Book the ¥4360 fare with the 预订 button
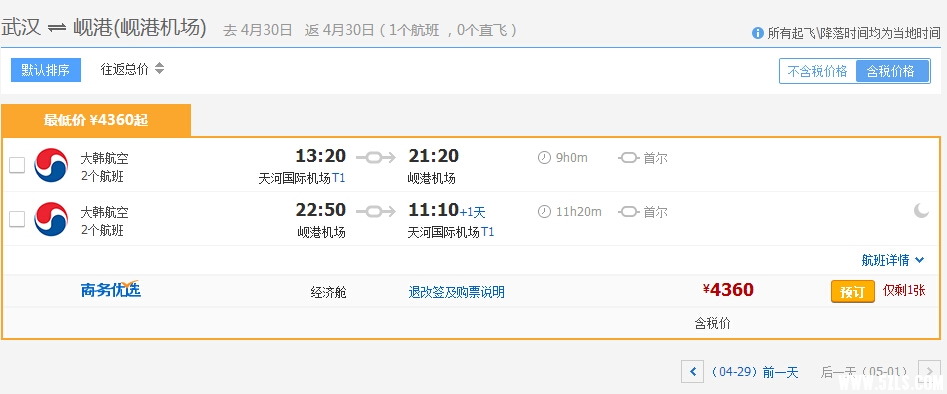This screenshot has width=947, height=394. [852, 292]
